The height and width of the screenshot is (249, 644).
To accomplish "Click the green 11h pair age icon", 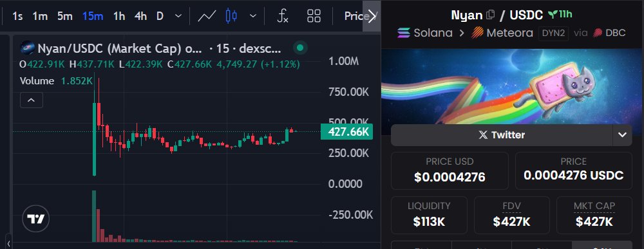I will pos(560,15).
